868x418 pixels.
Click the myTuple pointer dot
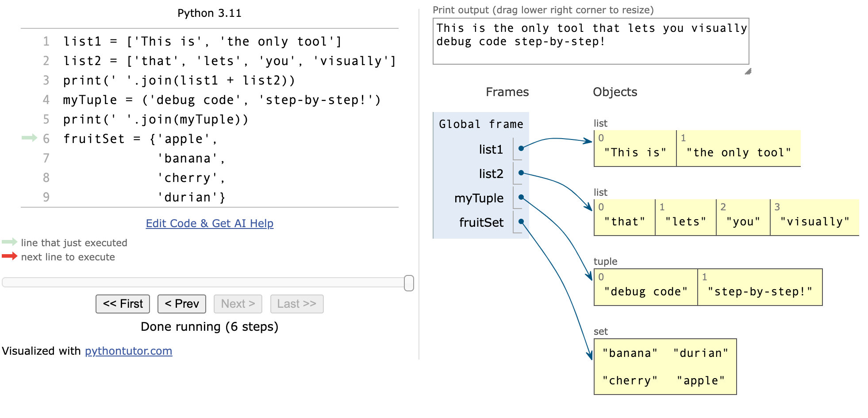[x=521, y=197]
